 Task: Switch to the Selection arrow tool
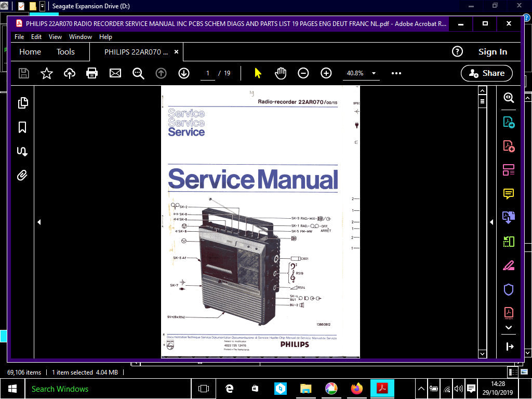click(x=257, y=73)
